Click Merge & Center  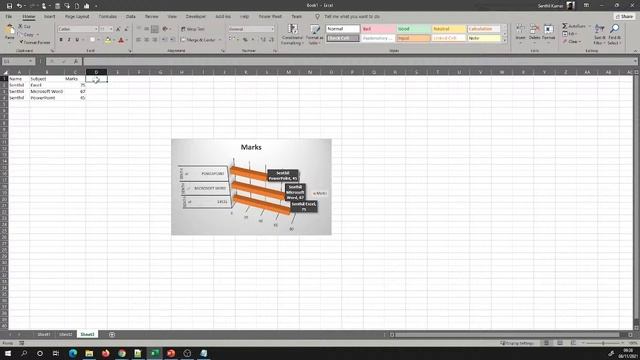click(x=198, y=40)
